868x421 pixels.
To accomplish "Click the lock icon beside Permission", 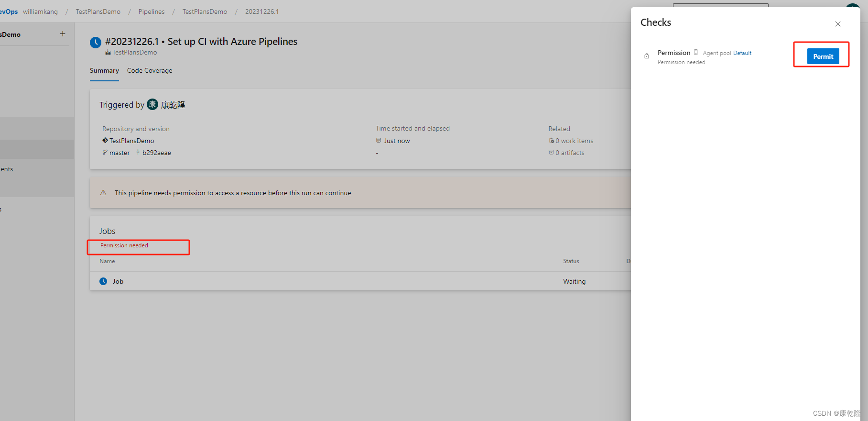I will (x=647, y=56).
